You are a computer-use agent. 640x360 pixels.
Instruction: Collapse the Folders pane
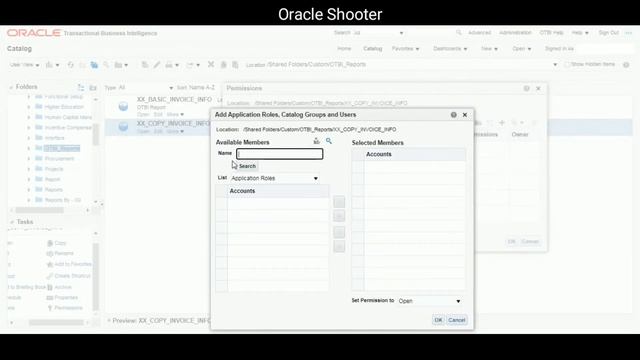[x=11, y=87]
